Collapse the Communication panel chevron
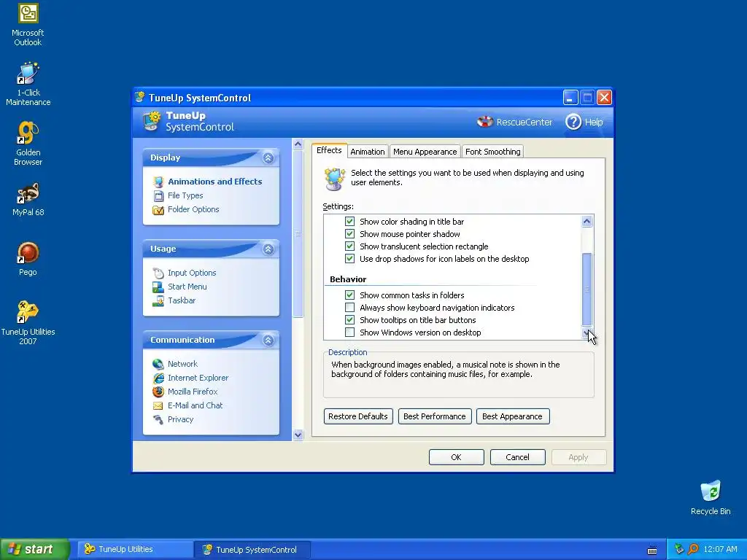Viewport: 747px width, 560px height. coord(268,340)
